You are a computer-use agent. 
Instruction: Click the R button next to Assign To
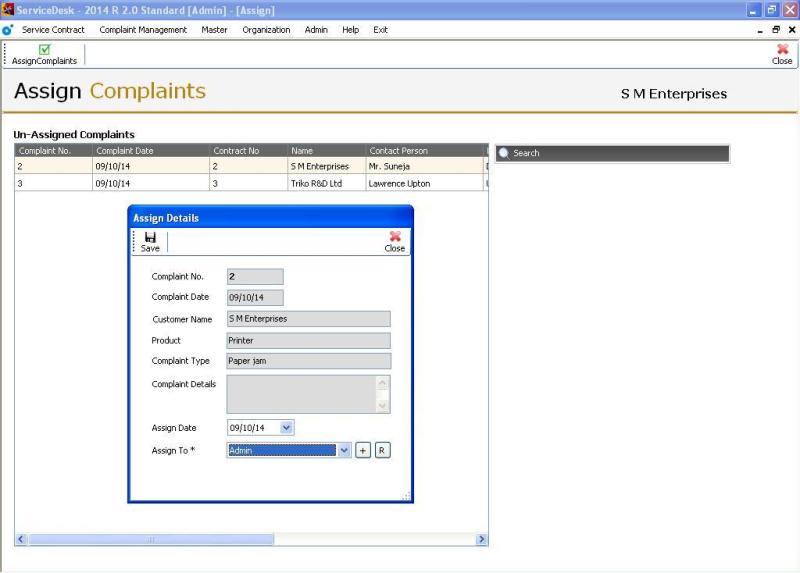pyautogui.click(x=382, y=451)
